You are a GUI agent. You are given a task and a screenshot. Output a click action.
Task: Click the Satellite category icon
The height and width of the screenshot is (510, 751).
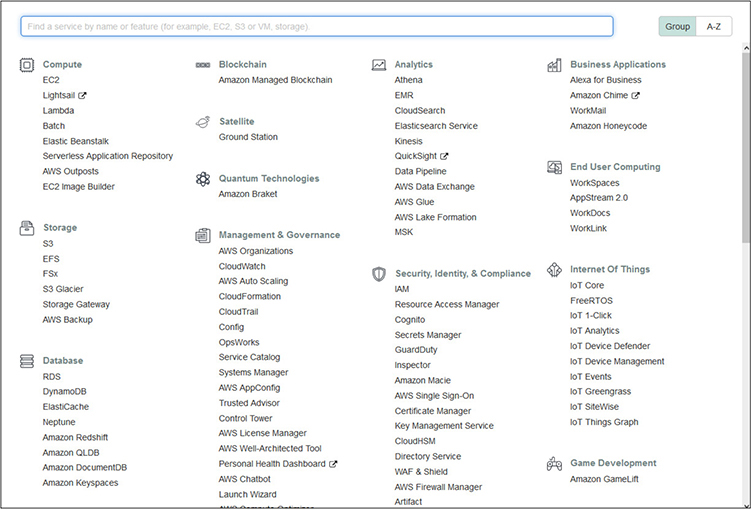203,122
